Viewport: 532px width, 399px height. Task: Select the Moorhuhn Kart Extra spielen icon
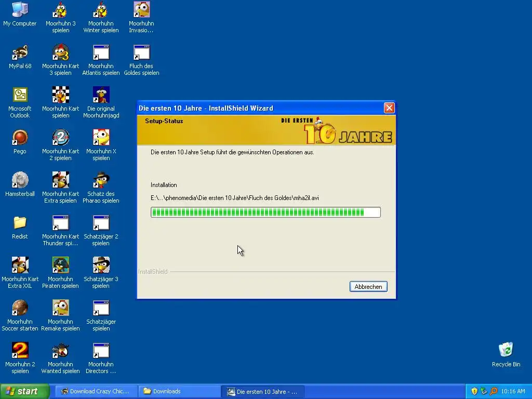point(60,188)
